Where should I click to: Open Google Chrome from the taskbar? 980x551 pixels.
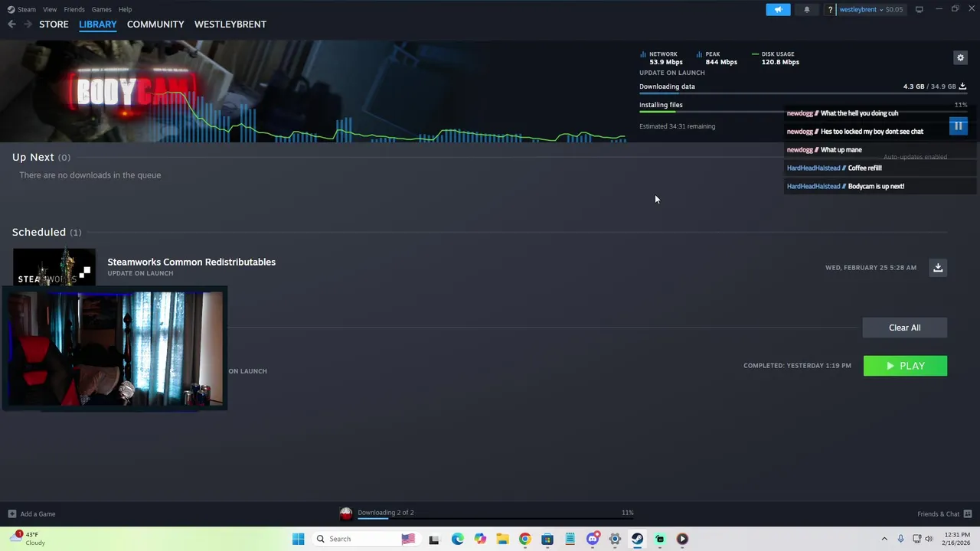pyautogui.click(x=524, y=539)
